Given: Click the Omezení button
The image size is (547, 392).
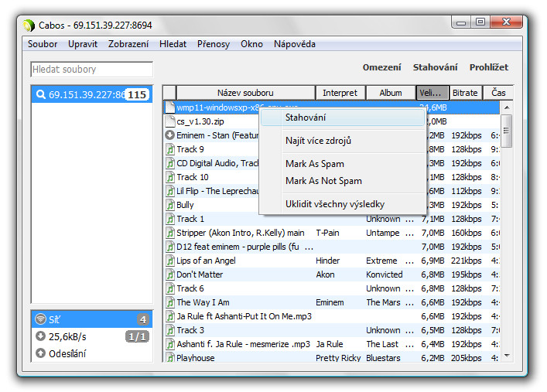Looking at the screenshot, I should click(x=381, y=67).
